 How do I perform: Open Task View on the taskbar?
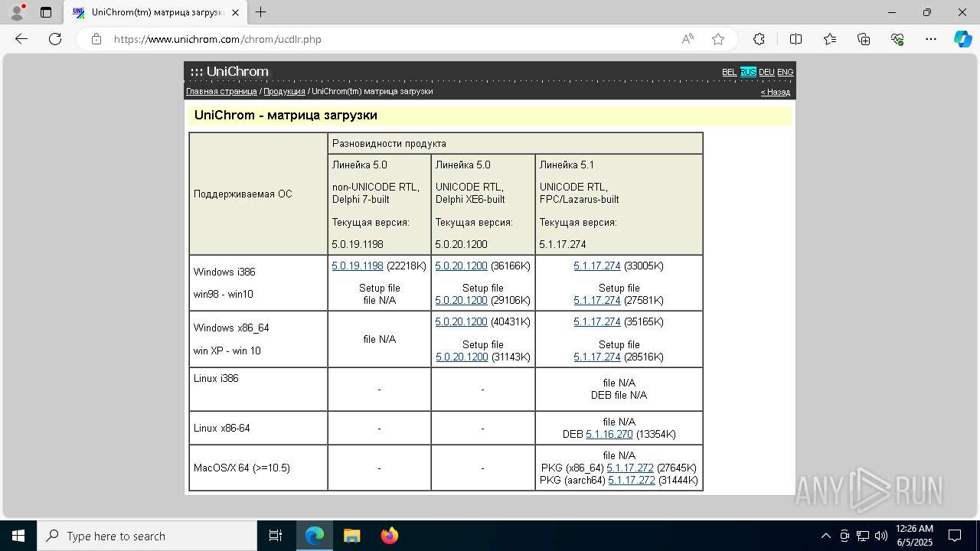point(276,536)
